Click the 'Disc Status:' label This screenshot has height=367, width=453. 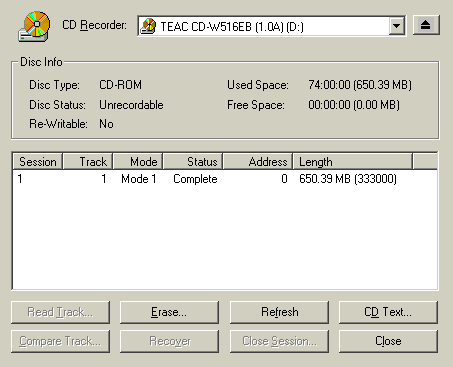(57, 105)
